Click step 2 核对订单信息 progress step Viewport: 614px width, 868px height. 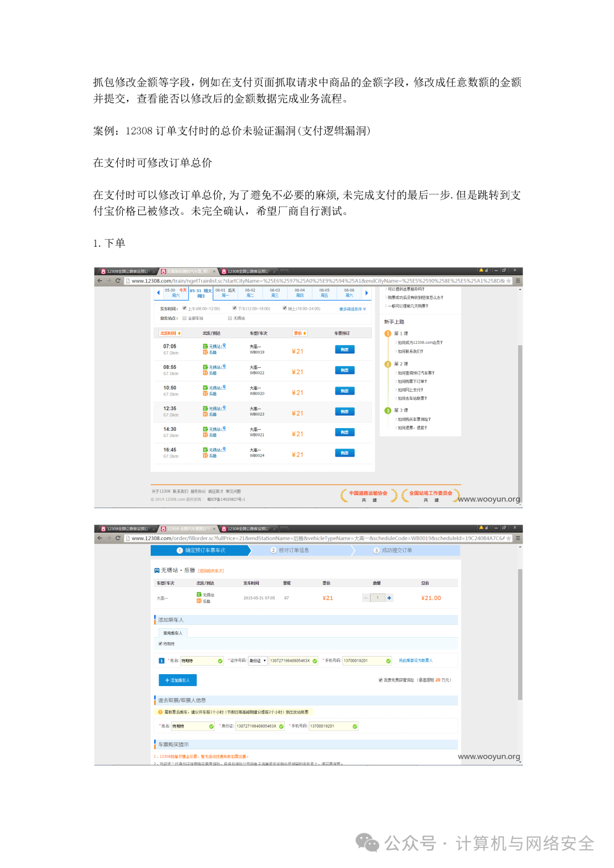point(290,550)
